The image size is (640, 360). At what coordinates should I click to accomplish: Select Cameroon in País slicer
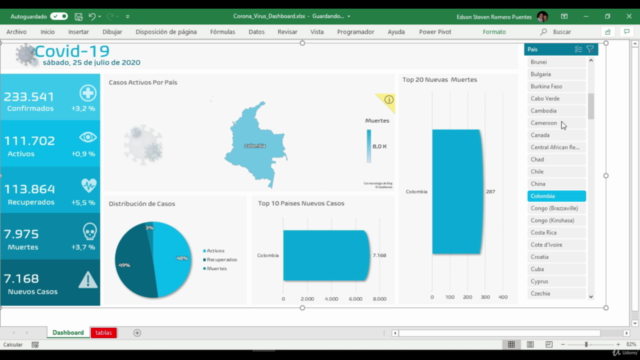pos(557,123)
